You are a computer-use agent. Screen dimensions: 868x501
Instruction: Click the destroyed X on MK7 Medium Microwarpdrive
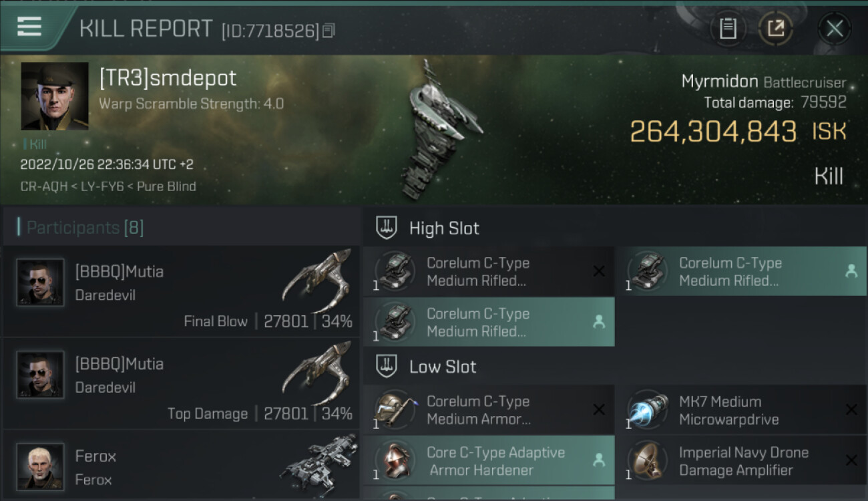[851, 409]
